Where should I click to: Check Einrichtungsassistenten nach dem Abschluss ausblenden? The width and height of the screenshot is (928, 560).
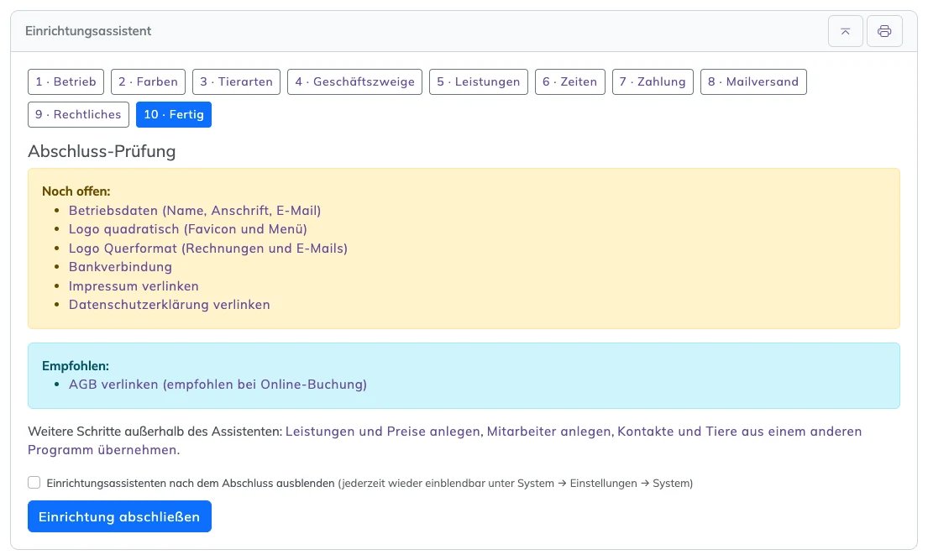(34, 483)
